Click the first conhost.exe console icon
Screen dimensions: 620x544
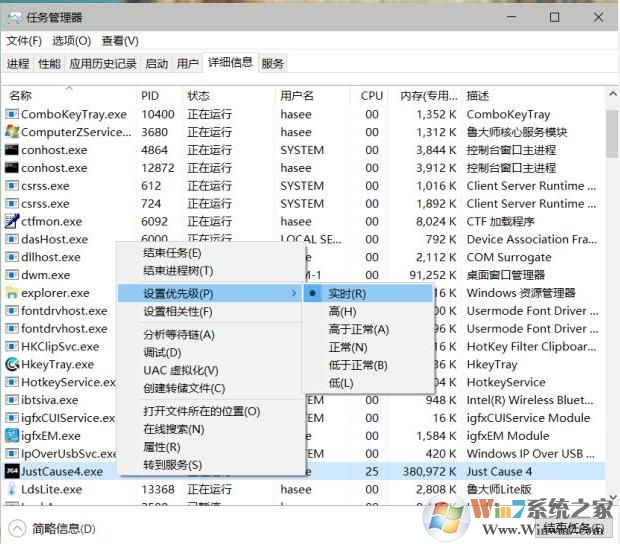(x=12, y=150)
